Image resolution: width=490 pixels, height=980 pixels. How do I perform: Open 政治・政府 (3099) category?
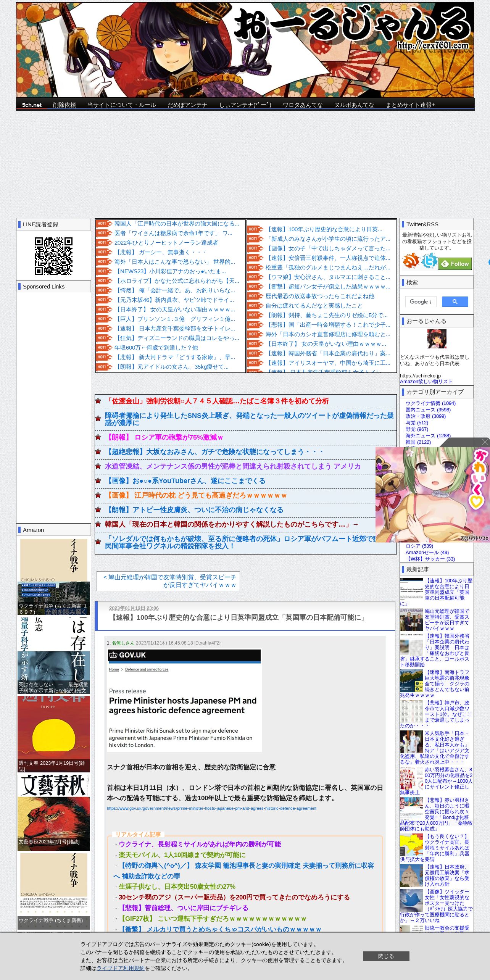click(426, 416)
